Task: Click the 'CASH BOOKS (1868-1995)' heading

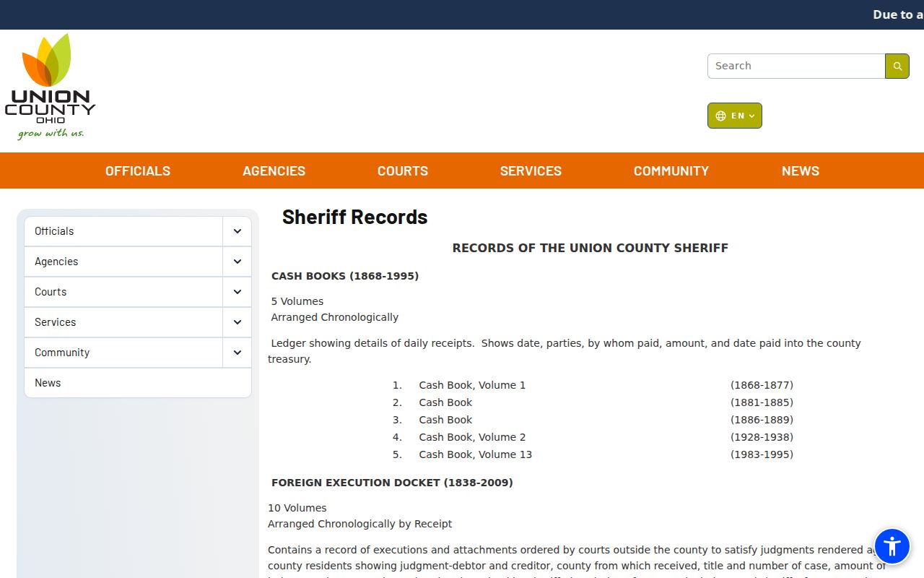Action: [x=345, y=276]
